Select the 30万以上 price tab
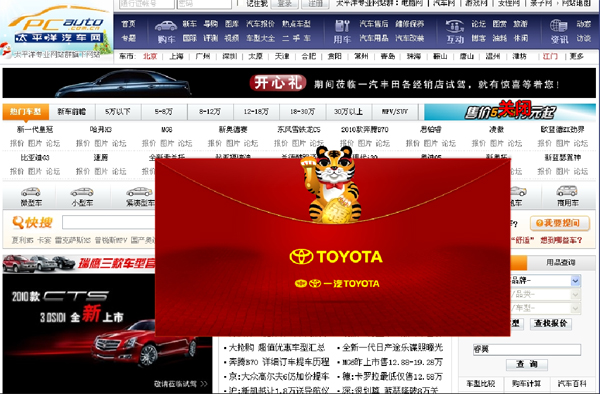The width and height of the screenshot is (600, 394). [x=348, y=112]
